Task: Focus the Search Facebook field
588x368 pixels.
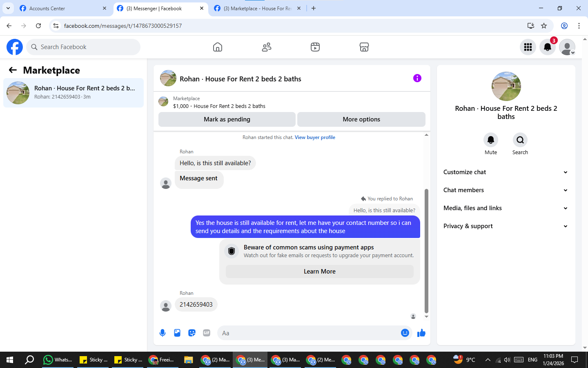Action: pyautogui.click(x=83, y=47)
